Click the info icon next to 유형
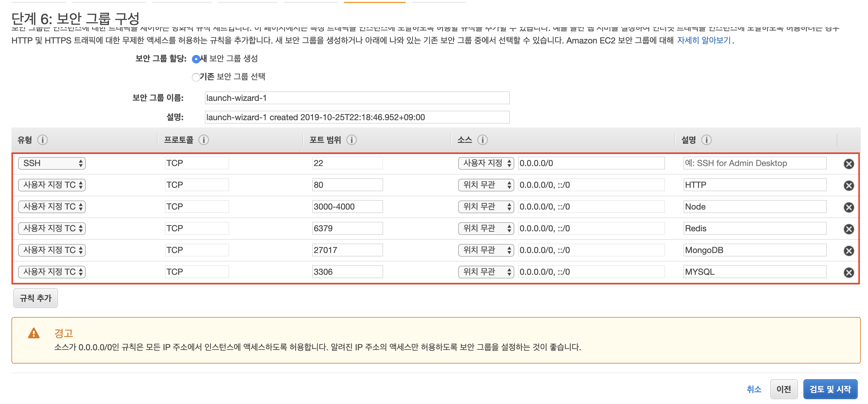The image size is (868, 404). 43,139
